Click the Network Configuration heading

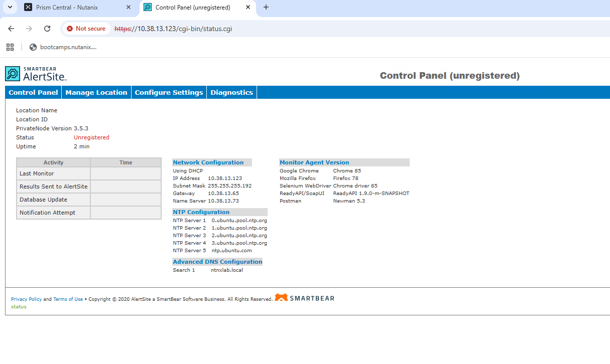(208, 162)
